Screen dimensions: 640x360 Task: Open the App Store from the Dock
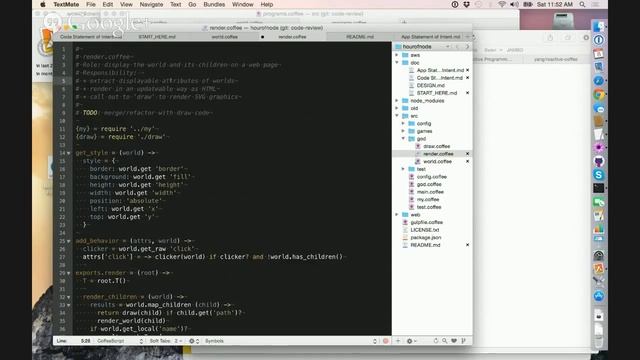click(x=599, y=296)
